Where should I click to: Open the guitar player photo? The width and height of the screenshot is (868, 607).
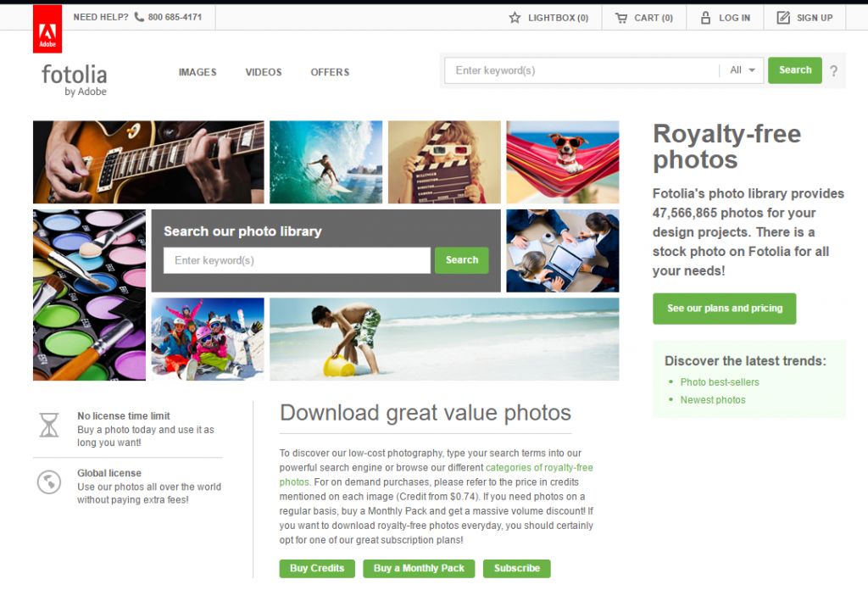pos(148,162)
